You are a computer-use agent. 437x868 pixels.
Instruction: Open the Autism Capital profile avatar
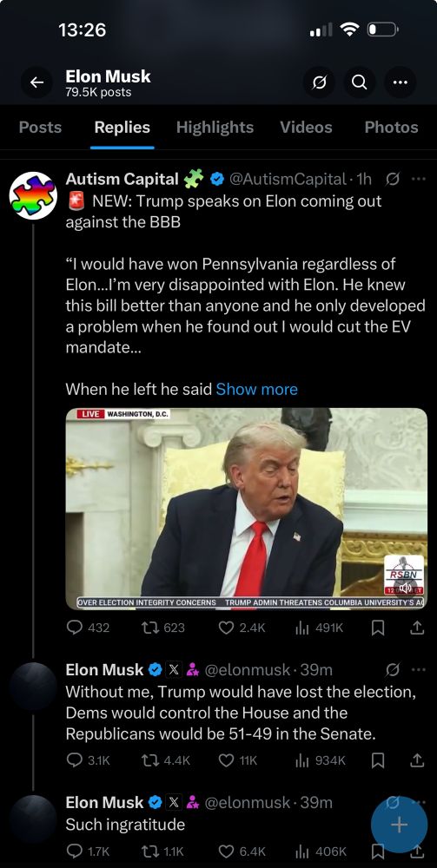pos(33,195)
